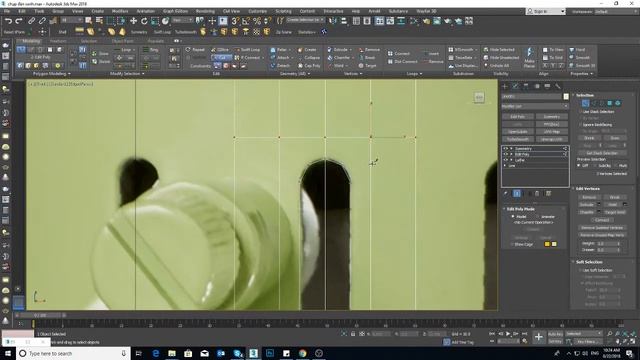640x360 pixels.
Task: Open the Rendering menu
Action: point(205,11)
